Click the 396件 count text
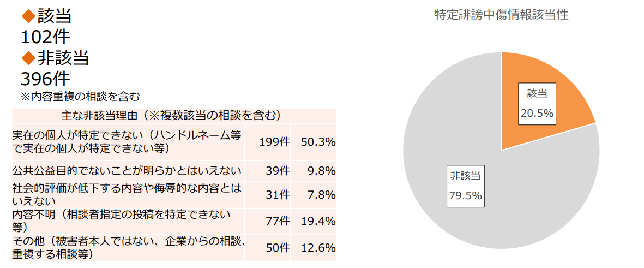This screenshot has height=268, width=644. point(46,79)
